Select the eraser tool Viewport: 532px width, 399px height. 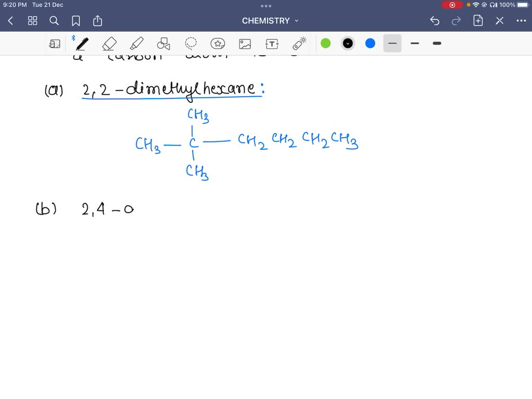click(109, 44)
